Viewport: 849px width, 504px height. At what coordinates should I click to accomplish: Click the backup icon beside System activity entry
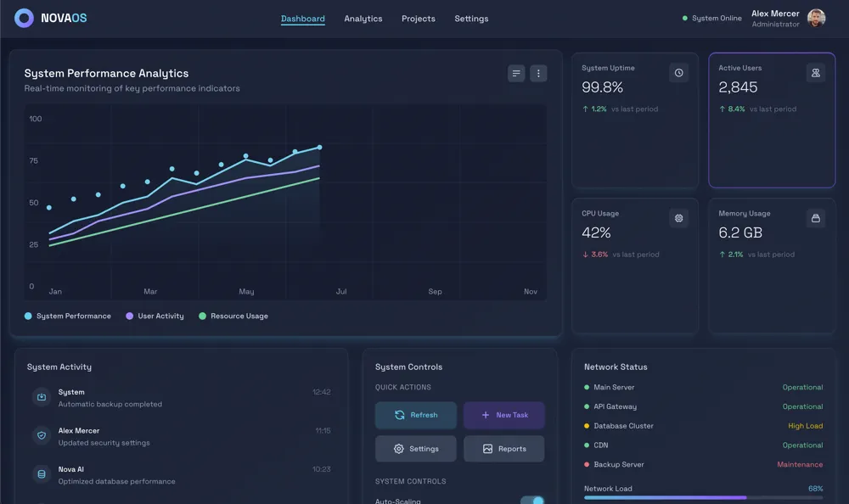click(42, 397)
